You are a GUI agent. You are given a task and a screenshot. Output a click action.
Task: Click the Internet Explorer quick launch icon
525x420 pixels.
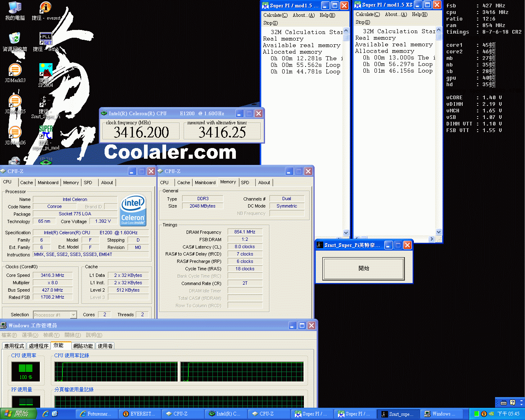45,414
